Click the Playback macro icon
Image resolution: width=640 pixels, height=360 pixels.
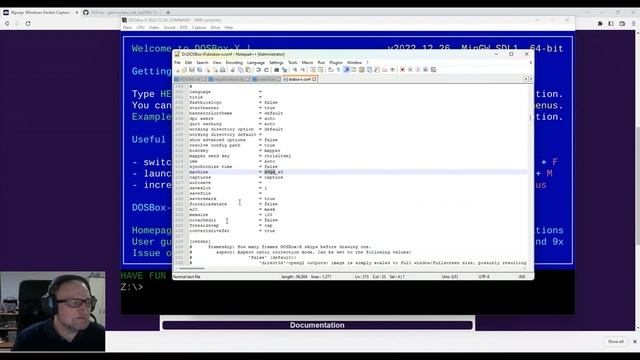[x=418, y=70]
